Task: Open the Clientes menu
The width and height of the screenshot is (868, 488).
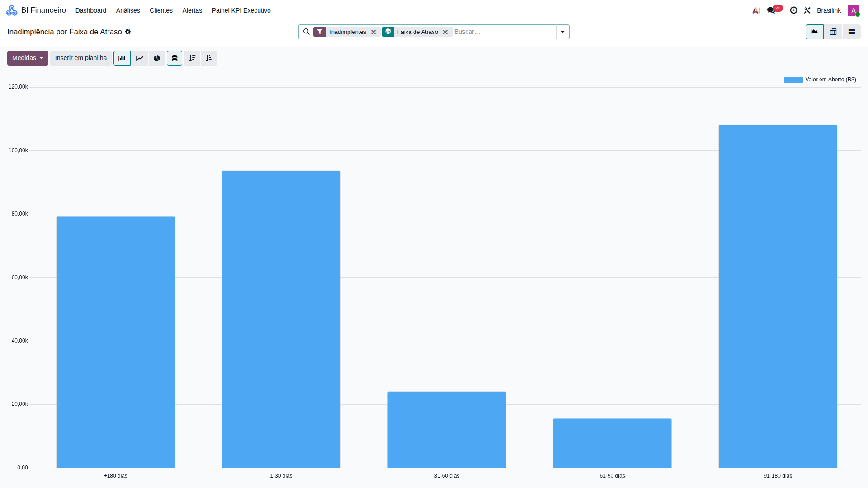Action: point(161,10)
